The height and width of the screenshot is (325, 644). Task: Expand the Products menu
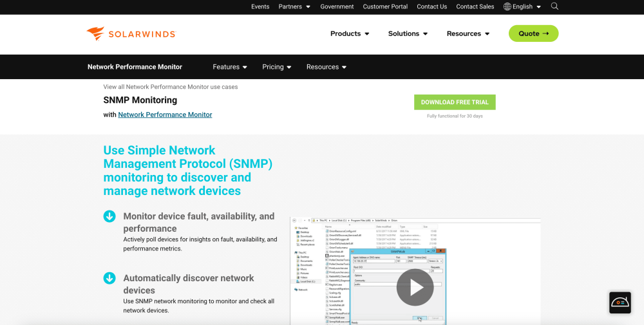coord(350,33)
